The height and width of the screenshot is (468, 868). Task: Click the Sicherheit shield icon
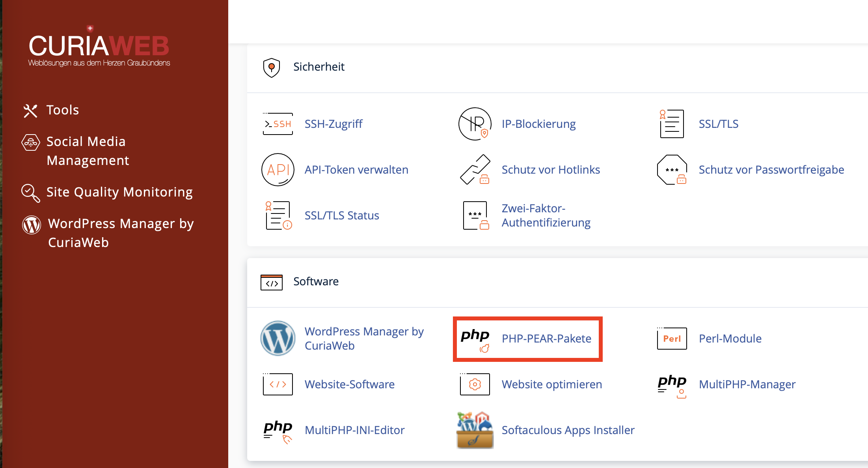(x=272, y=67)
